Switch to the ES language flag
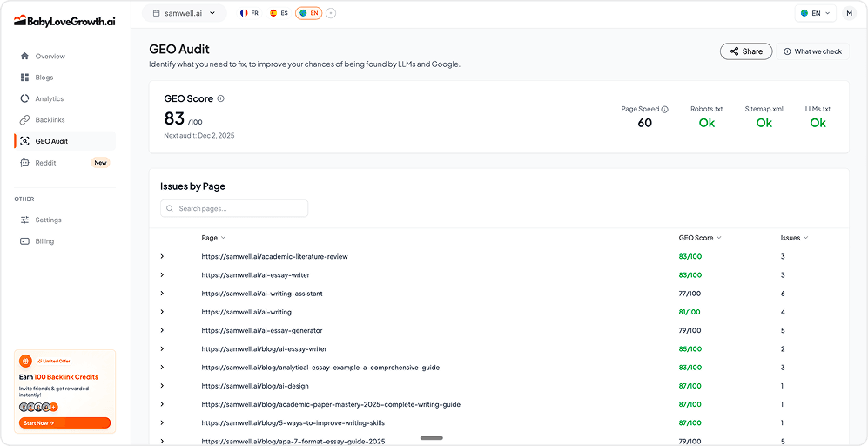The height and width of the screenshot is (446, 868). pos(279,13)
